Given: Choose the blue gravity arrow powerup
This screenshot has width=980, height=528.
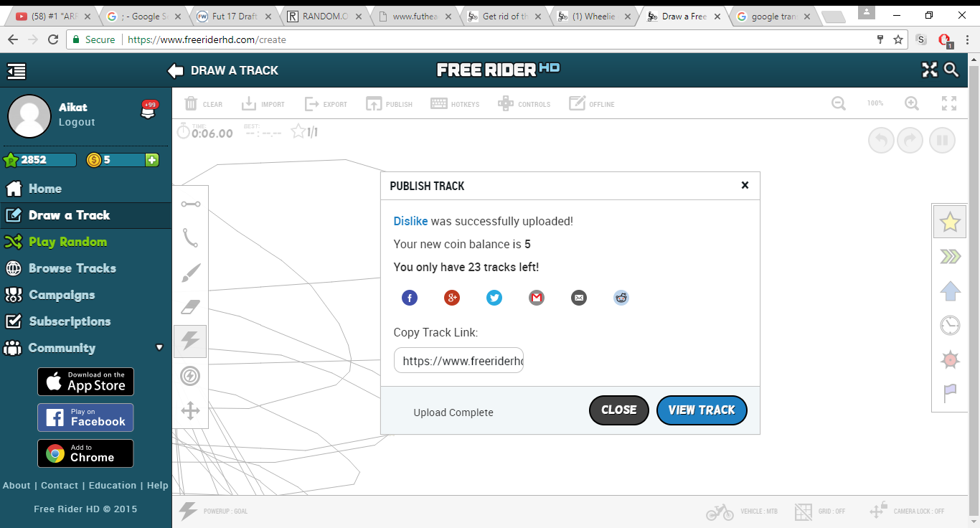Looking at the screenshot, I should [x=950, y=291].
